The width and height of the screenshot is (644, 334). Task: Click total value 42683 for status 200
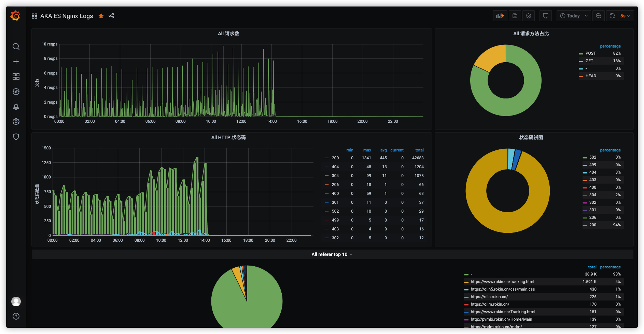point(418,158)
